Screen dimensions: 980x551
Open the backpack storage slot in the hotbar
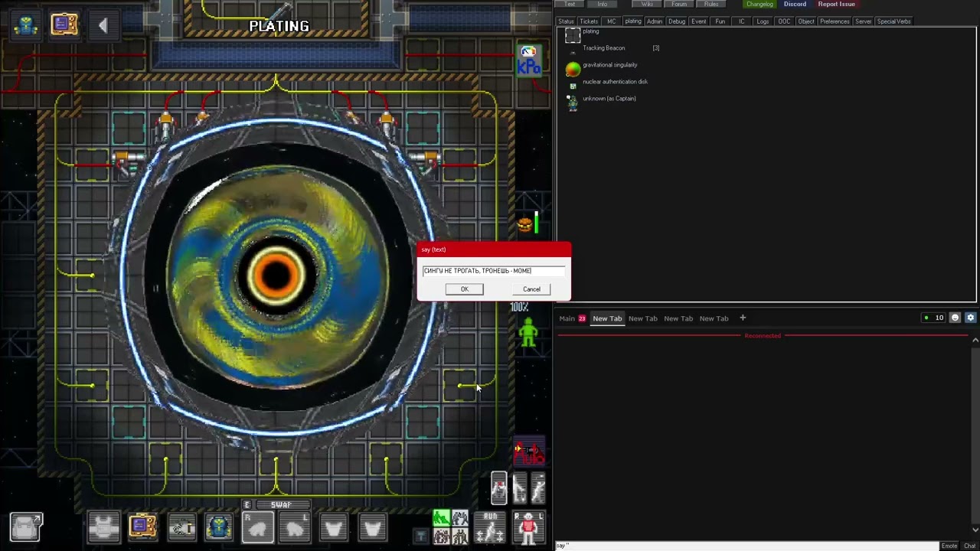[x=218, y=527]
